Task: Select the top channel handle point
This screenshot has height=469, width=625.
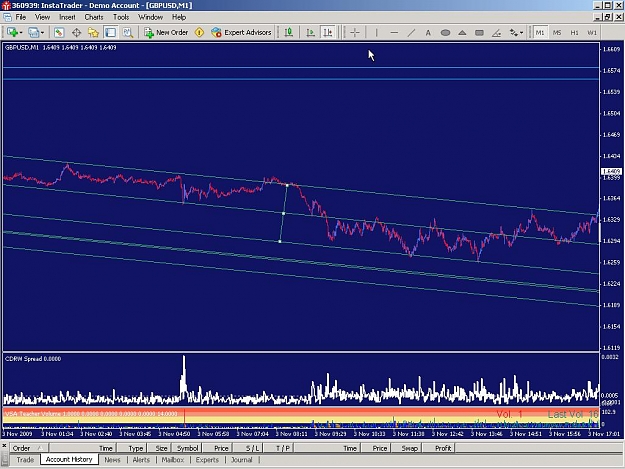Action: point(287,185)
